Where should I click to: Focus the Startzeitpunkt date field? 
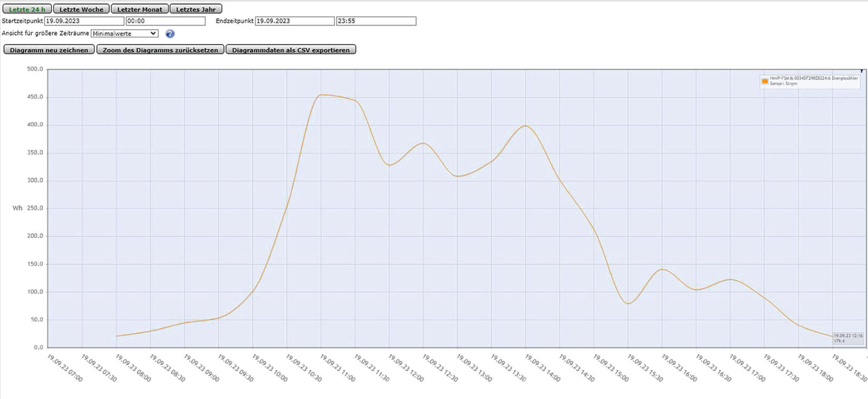84,21
